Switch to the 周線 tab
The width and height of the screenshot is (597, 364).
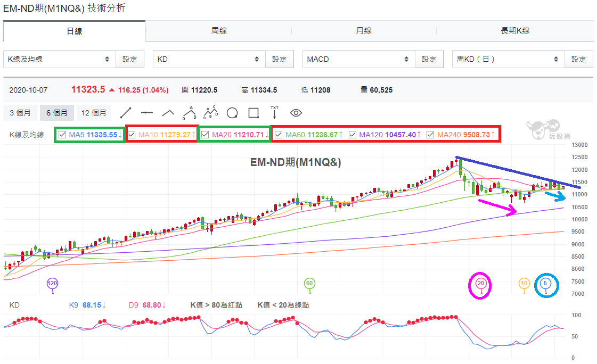pyautogui.click(x=219, y=31)
